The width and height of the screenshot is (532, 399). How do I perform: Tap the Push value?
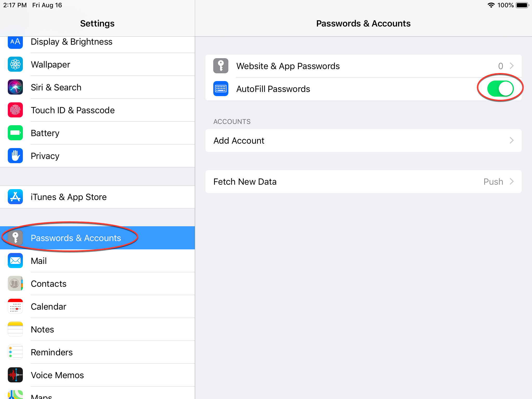point(493,182)
